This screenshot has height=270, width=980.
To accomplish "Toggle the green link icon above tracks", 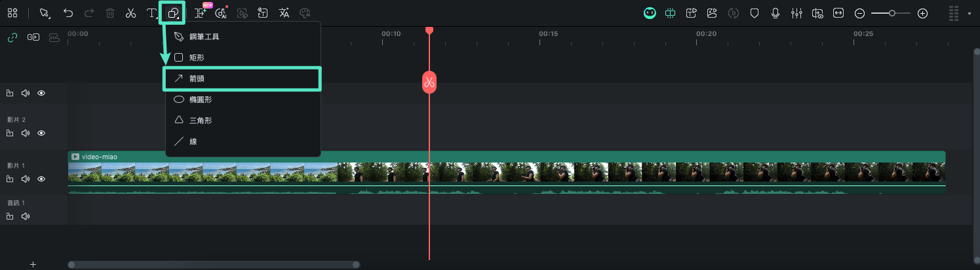I will pos(12,37).
